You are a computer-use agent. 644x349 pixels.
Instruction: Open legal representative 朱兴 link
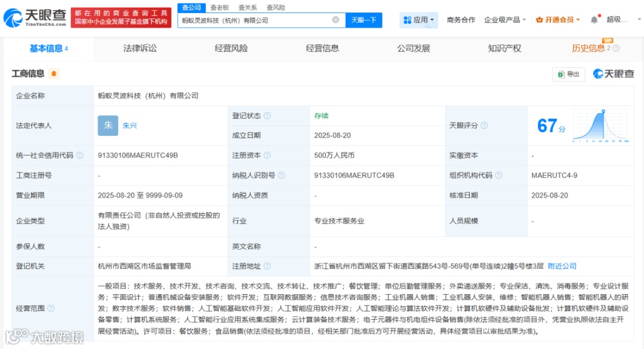point(130,126)
